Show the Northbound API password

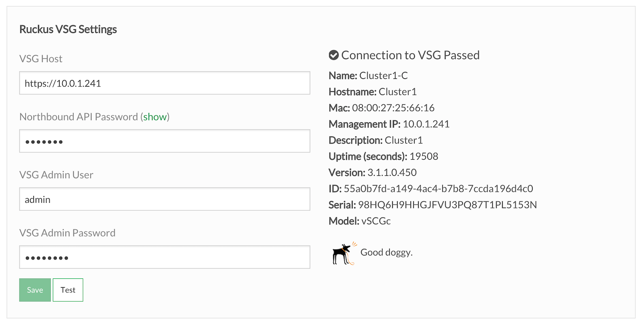[155, 117]
